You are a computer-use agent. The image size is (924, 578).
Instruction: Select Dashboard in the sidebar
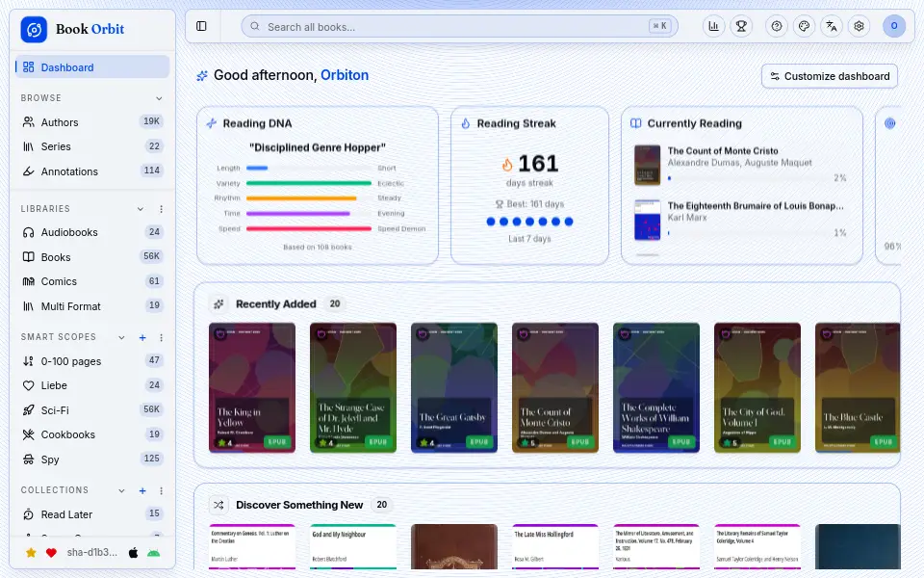92,67
